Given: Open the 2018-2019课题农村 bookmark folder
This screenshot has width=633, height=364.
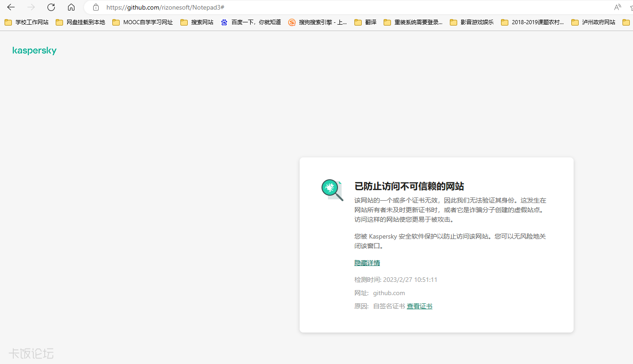Looking at the screenshot, I should point(533,22).
